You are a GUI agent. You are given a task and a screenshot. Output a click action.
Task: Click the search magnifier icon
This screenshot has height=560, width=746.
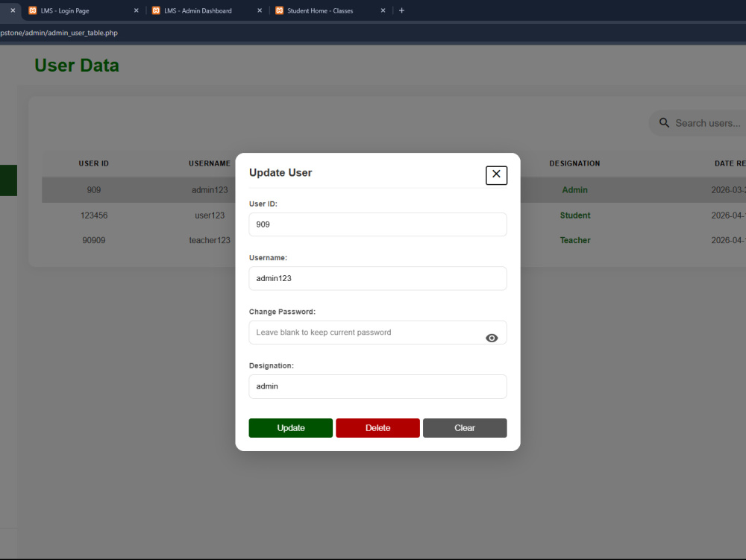(x=664, y=122)
